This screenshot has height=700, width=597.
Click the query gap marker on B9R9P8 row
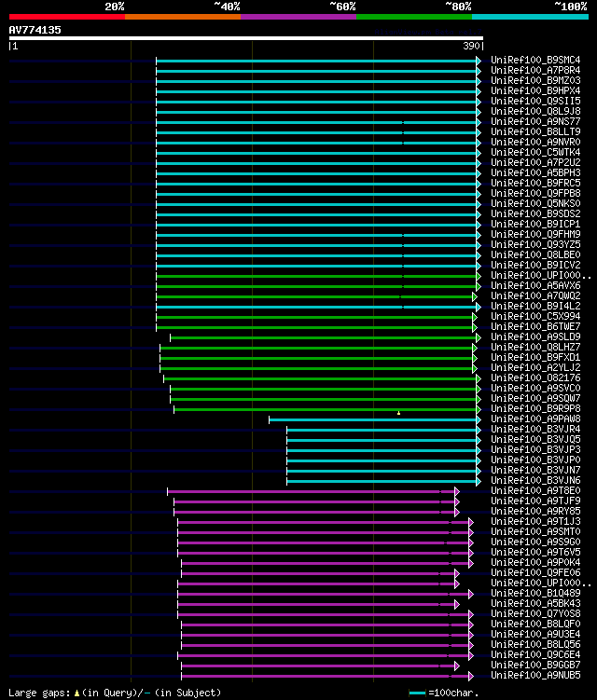click(x=398, y=413)
